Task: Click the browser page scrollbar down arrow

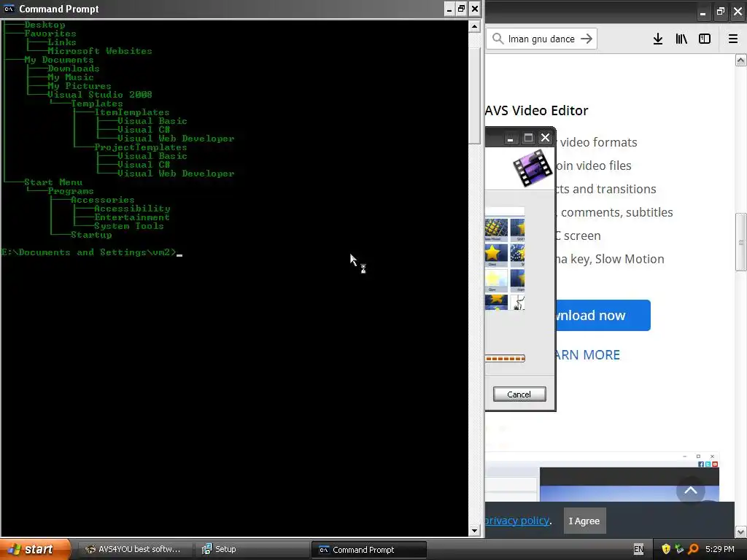Action: [x=740, y=531]
